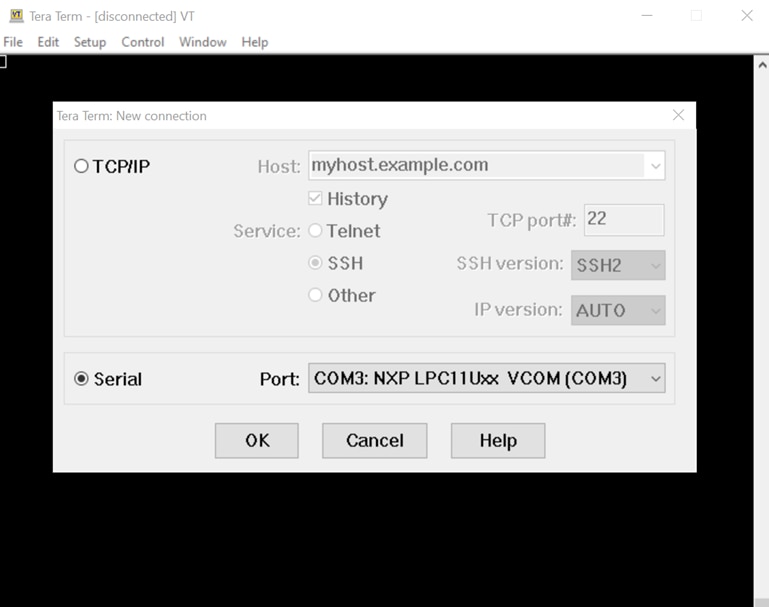Select the Serial radio button
769x607 pixels.
pyautogui.click(x=81, y=379)
